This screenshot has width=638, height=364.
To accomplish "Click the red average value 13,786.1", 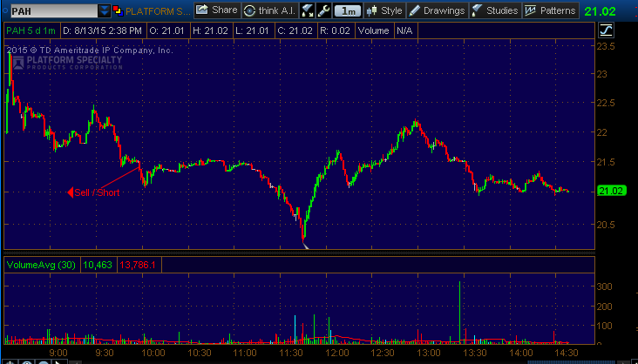I will click(139, 266).
